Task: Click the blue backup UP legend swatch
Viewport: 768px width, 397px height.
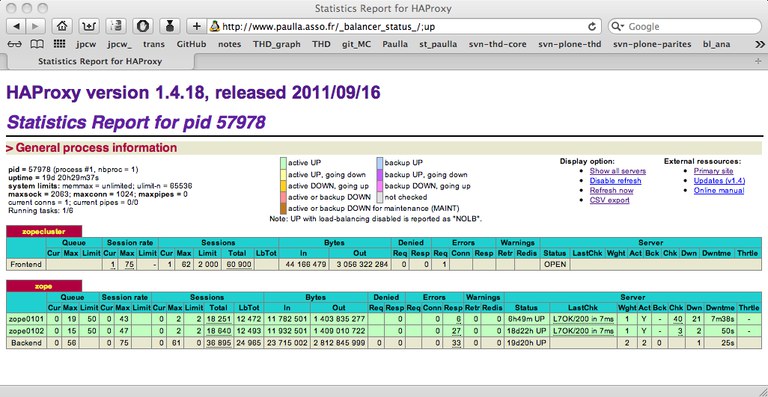Action: [380, 163]
